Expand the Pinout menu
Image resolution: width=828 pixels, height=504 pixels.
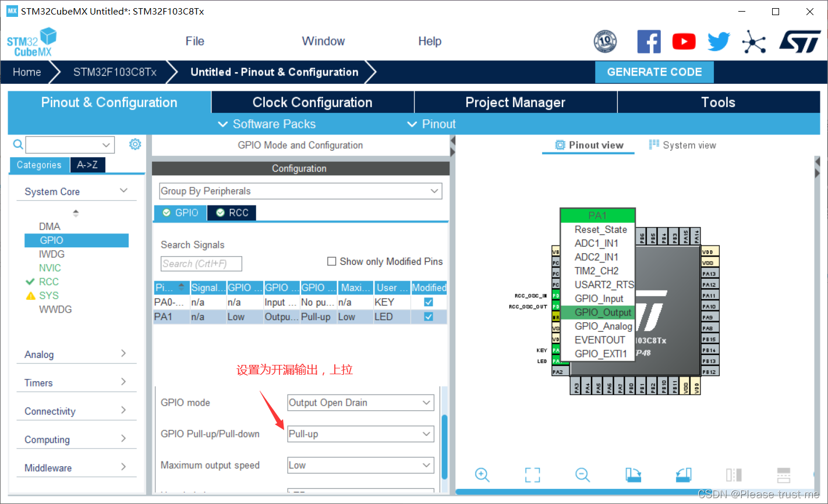(x=431, y=124)
